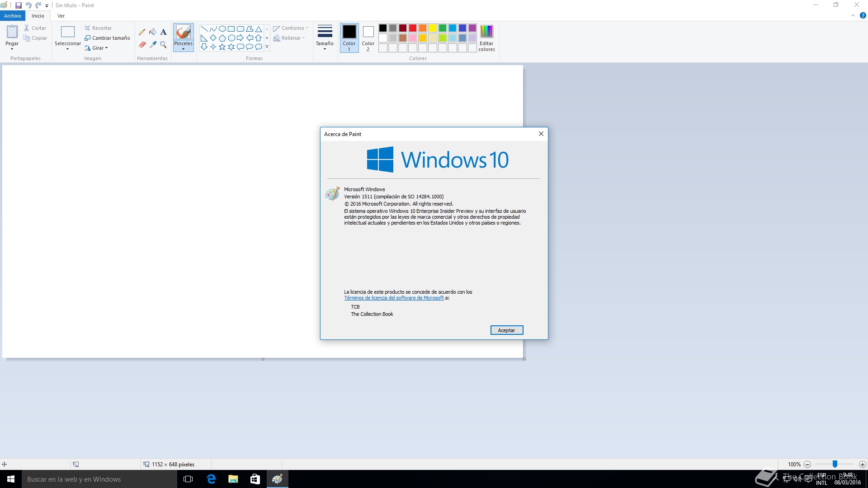The width and height of the screenshot is (868, 488).
Task: Click Recortar (crop) in Imagen group
Action: tap(98, 28)
